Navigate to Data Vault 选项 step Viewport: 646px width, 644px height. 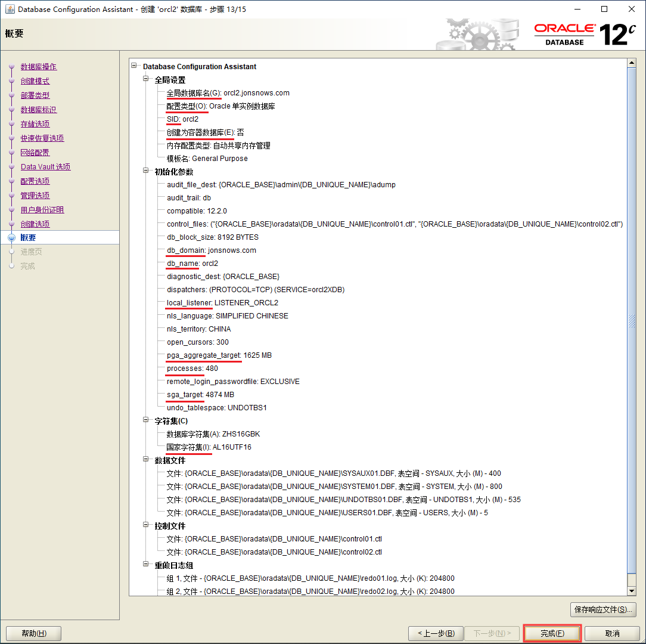point(45,167)
